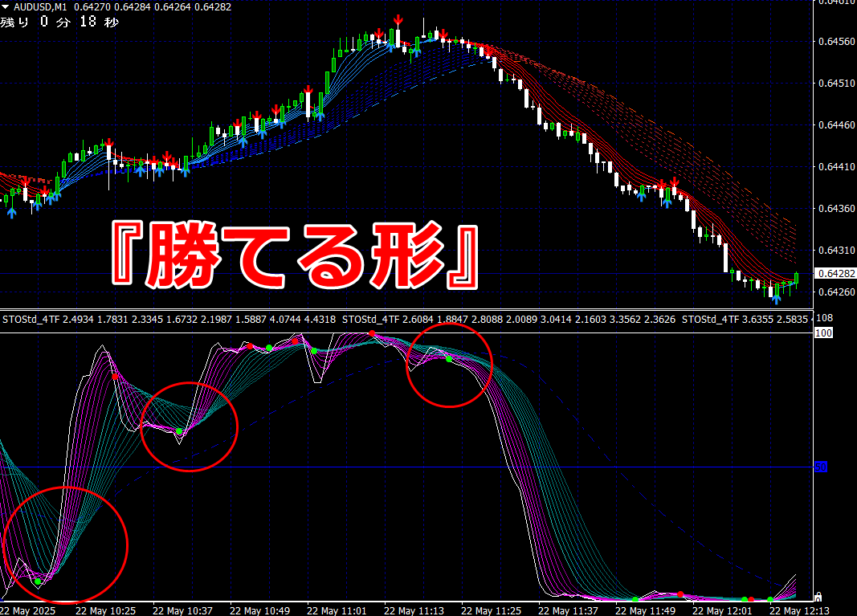857x616 pixels.
Task: Click the blue up arrow at far left edge
Action: point(11,213)
